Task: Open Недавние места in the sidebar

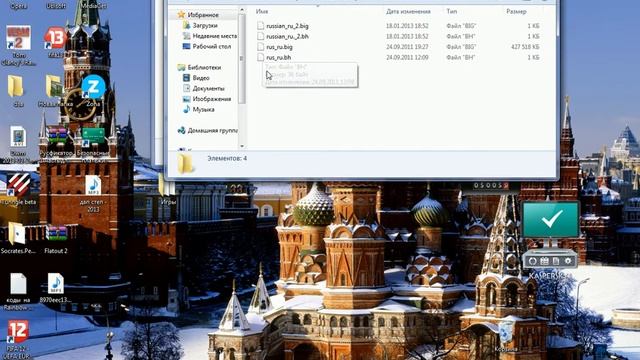Action: (214, 36)
